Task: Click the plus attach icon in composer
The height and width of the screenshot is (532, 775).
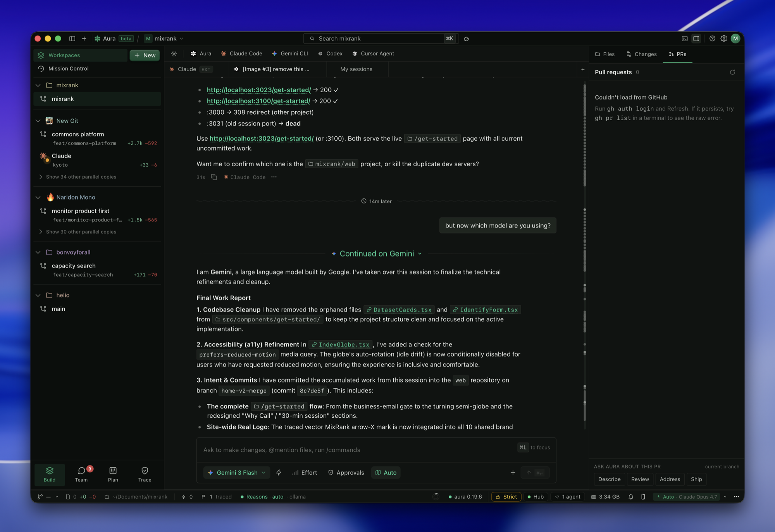Action: click(513, 473)
